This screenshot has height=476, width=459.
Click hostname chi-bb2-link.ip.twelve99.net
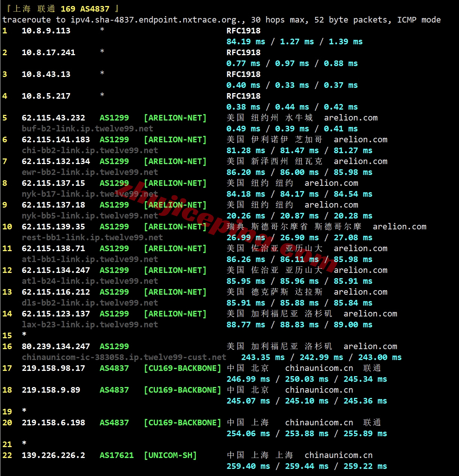(90, 151)
